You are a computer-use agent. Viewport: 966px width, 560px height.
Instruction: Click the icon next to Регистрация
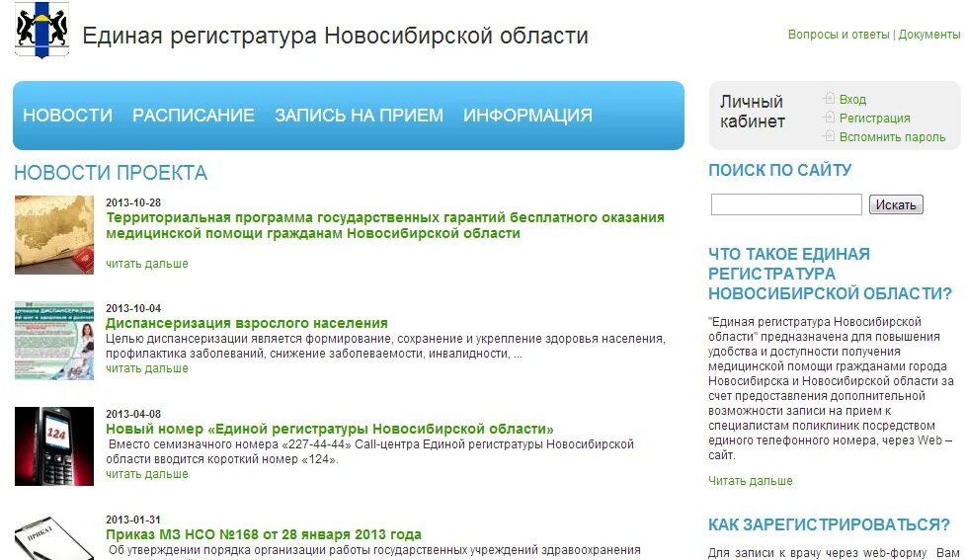[x=829, y=118]
